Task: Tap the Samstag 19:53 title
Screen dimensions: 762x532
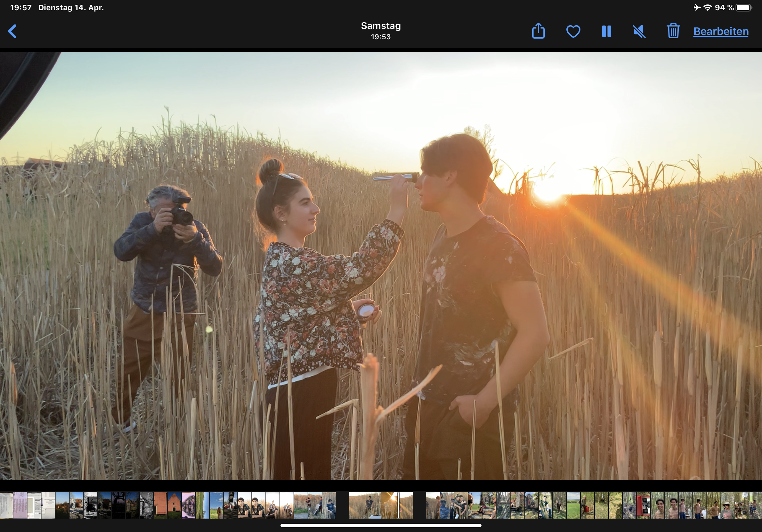Action: 381,31
